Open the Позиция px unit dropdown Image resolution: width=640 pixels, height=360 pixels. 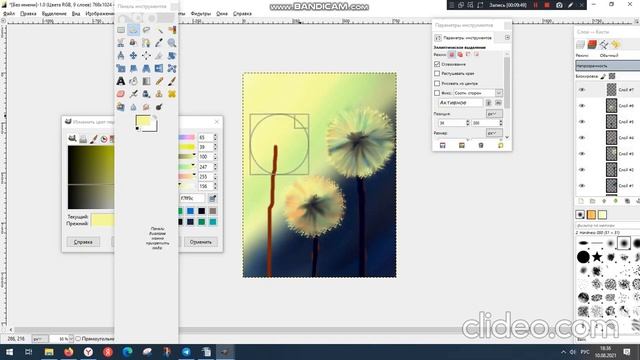(494, 113)
